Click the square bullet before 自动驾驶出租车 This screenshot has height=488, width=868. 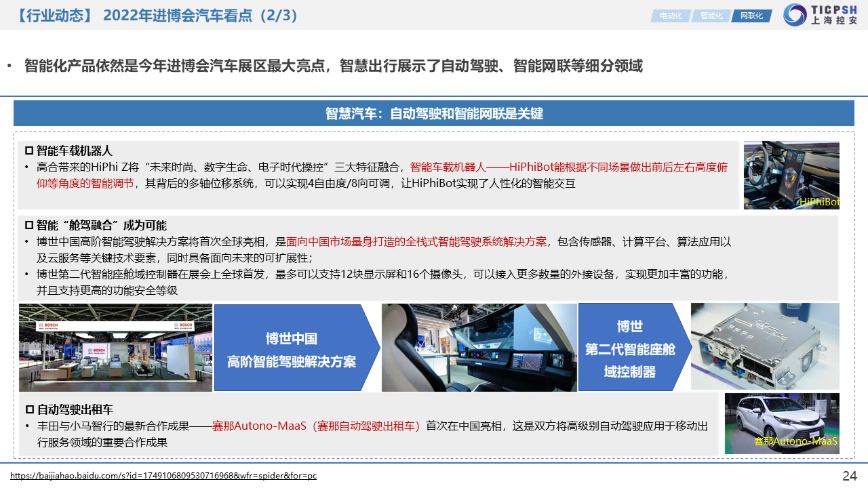(29, 409)
